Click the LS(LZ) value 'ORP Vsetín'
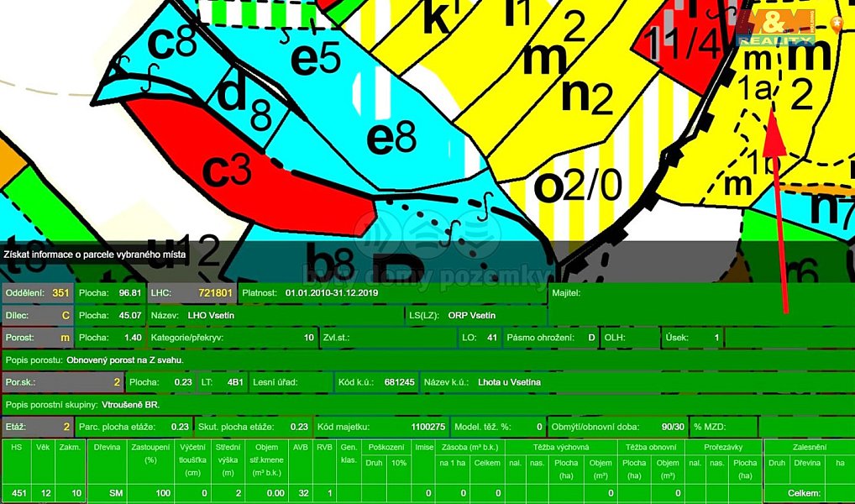The image size is (855, 504). click(472, 315)
